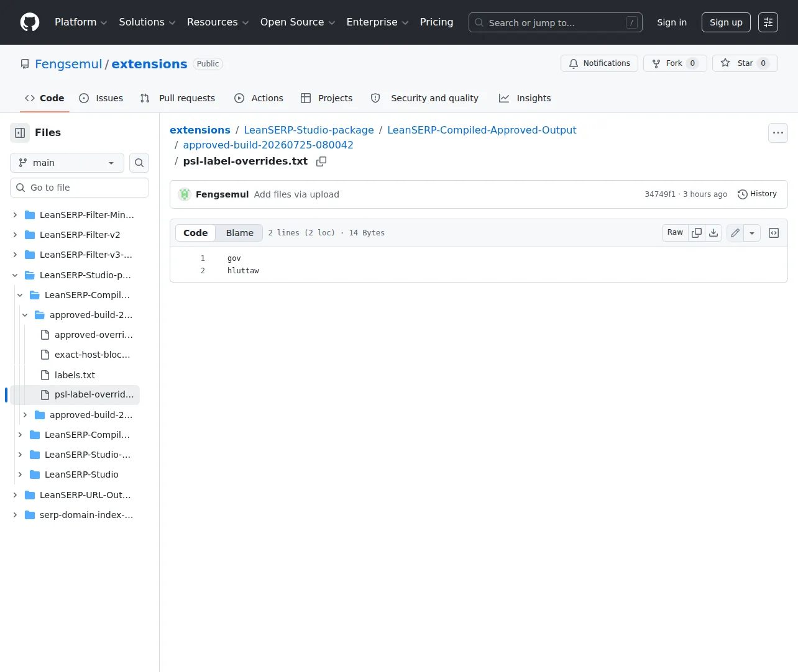The width and height of the screenshot is (798, 672).
Task: Click the Fengsemul commit author name
Action: pyautogui.click(x=222, y=194)
